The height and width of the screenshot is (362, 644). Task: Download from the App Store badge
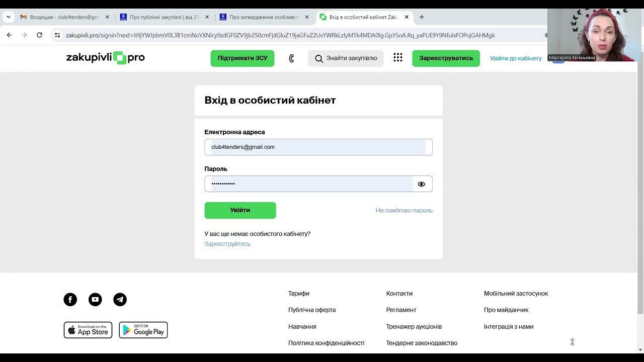[x=88, y=330]
